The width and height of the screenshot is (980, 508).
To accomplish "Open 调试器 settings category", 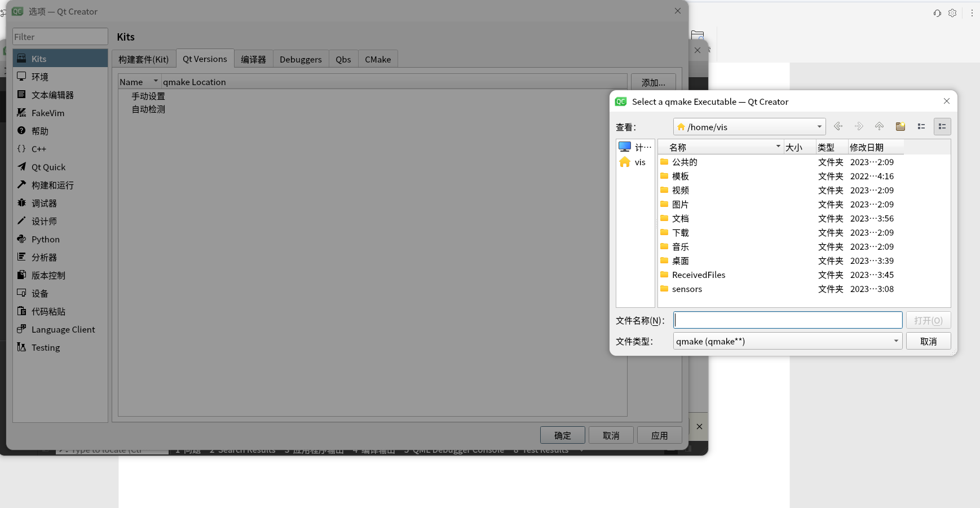I will 60,203.
